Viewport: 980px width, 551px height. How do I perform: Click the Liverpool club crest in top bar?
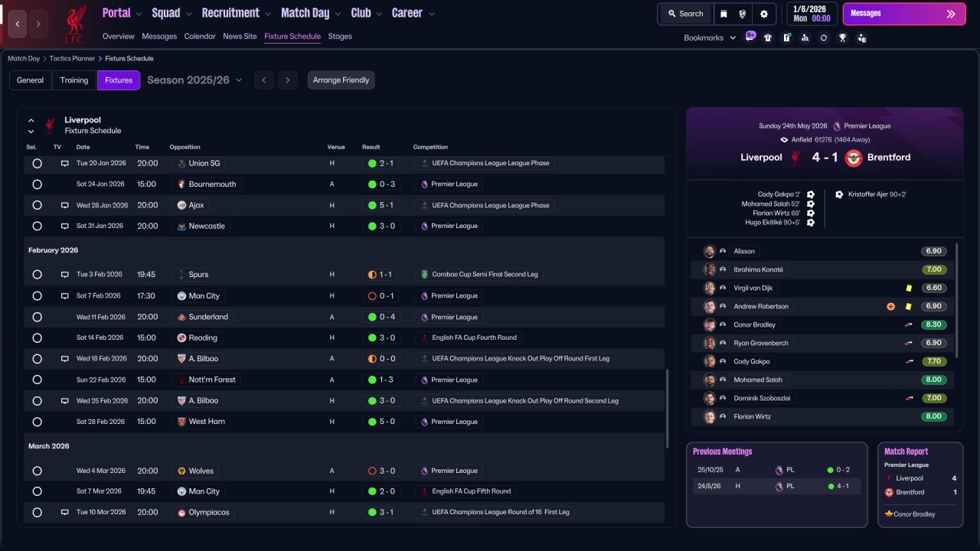[x=75, y=24]
